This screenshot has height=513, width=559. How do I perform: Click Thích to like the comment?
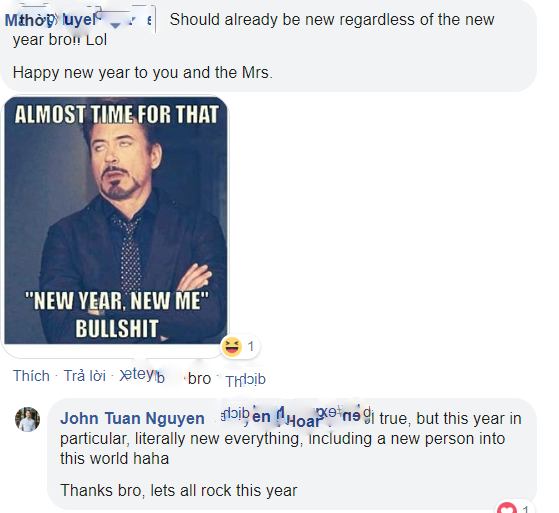tap(31, 376)
